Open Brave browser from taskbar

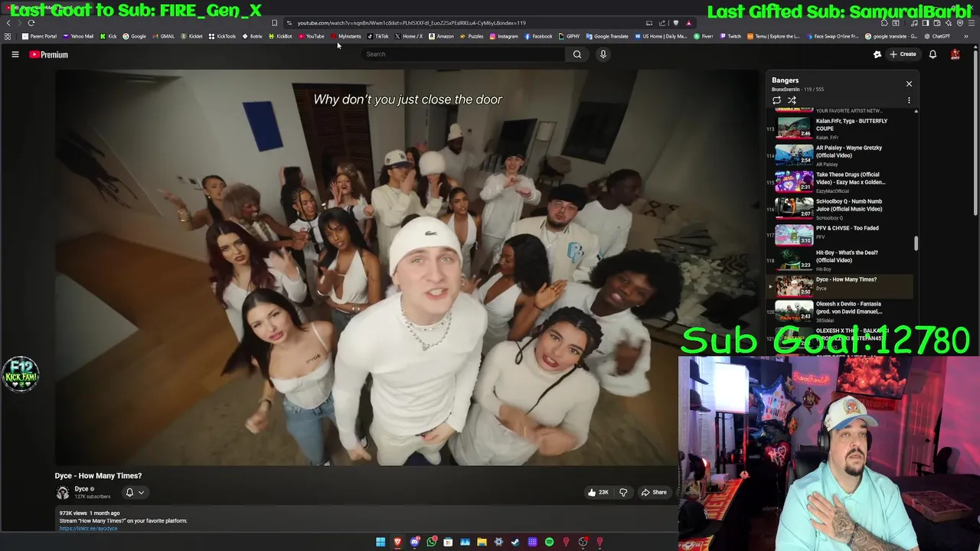pos(397,543)
